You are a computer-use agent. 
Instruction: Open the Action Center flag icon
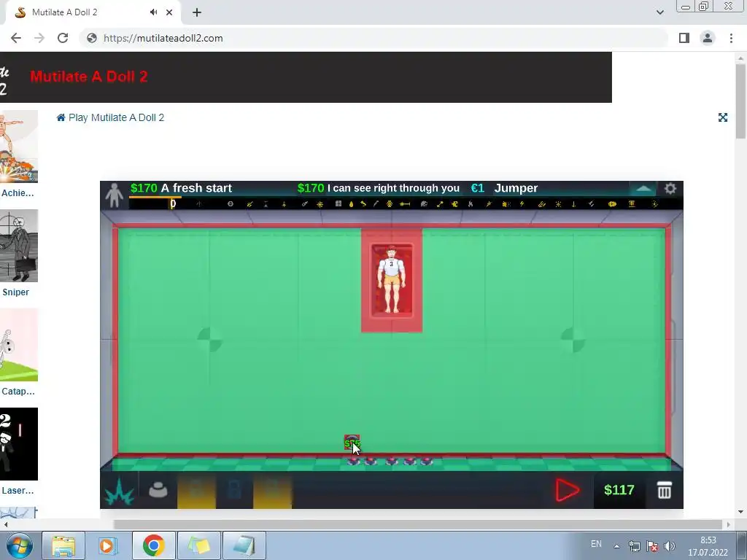(652, 546)
